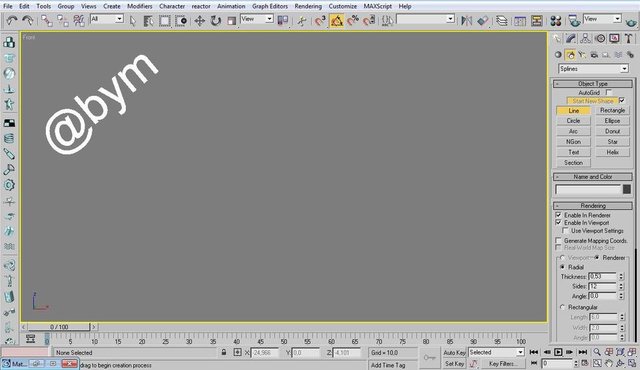Open Schematic View toolbar icon
The height and width of the screenshot is (370, 640).
[536, 20]
